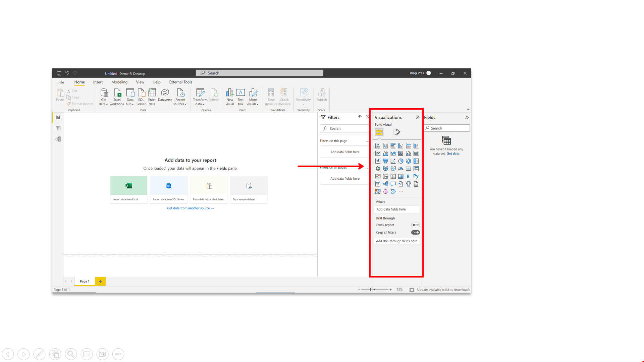Click the zoom slider handle in status bar
This screenshot has width=644, height=362.
371,290
